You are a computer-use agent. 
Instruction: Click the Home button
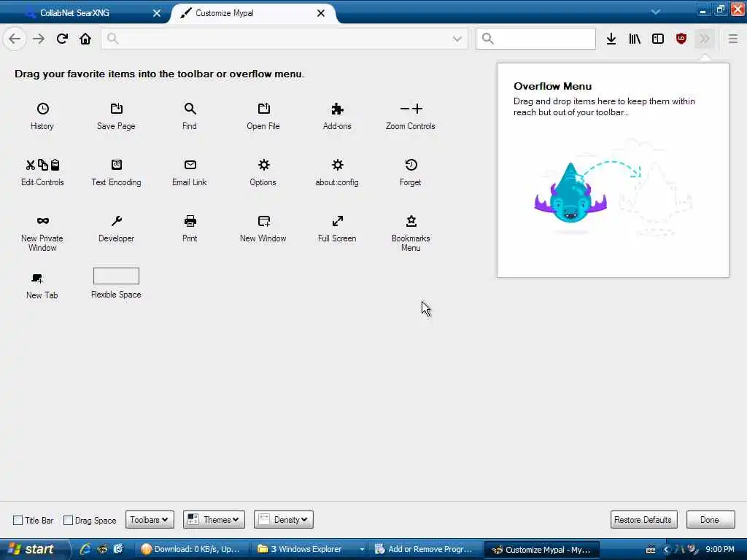coord(85,39)
